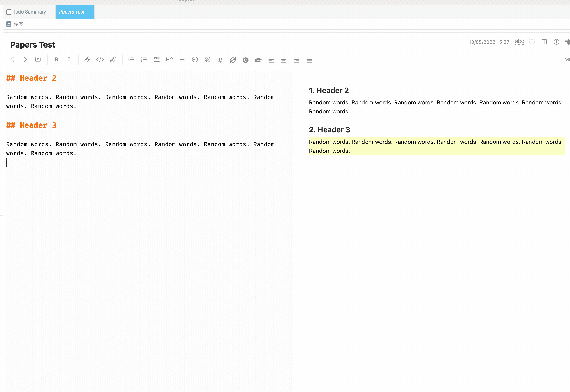Image resolution: width=570 pixels, height=392 pixels.
Task: Go forward with right chevron
Action: pyautogui.click(x=25, y=59)
